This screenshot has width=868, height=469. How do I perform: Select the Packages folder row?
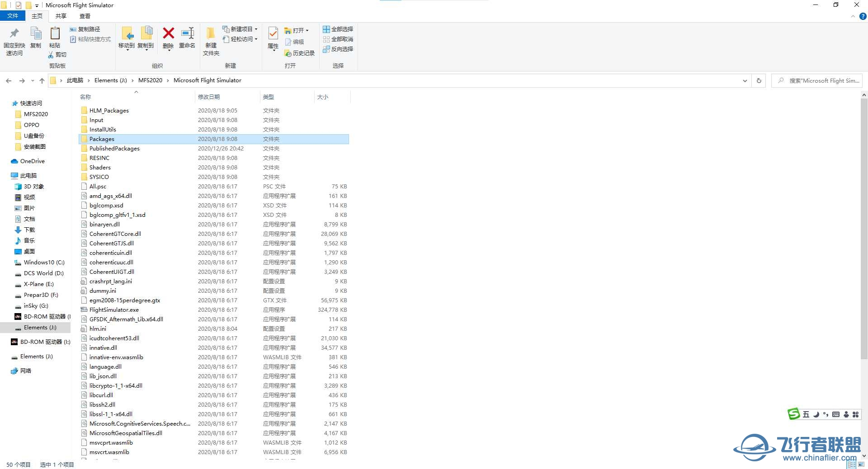[x=214, y=139]
